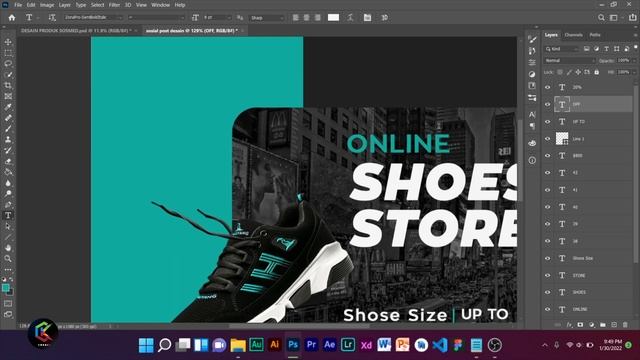The width and height of the screenshot is (640, 360).
Task: Click the Add layer style fx icon
Action: tap(569, 325)
